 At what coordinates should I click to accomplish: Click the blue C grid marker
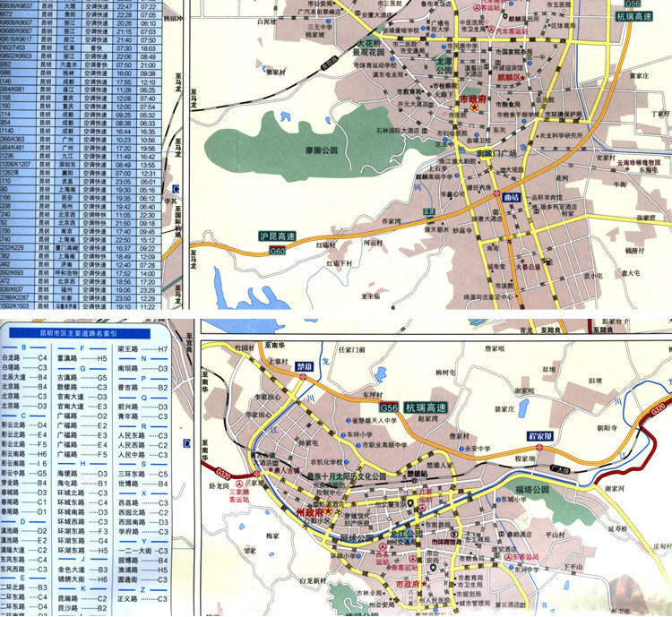tap(176, 189)
